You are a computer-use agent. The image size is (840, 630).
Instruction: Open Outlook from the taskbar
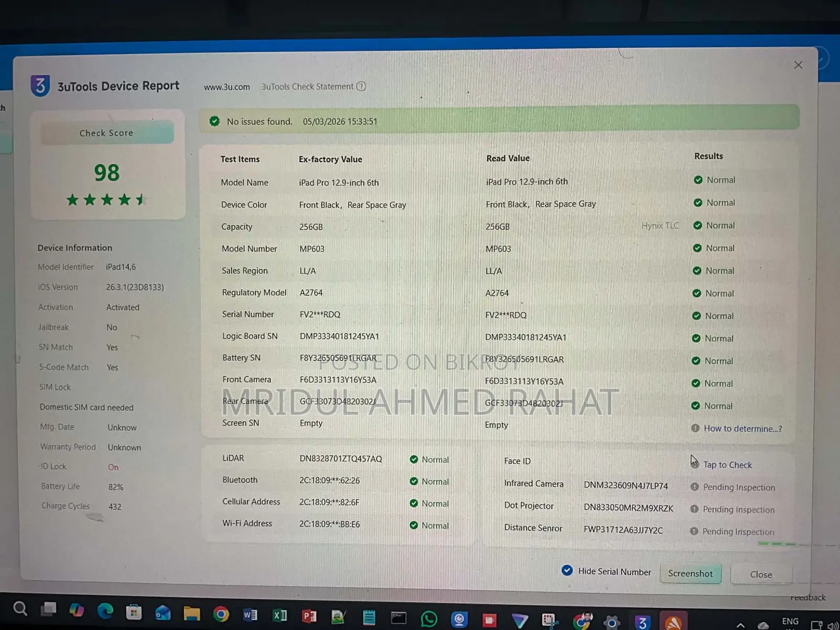[163, 613]
